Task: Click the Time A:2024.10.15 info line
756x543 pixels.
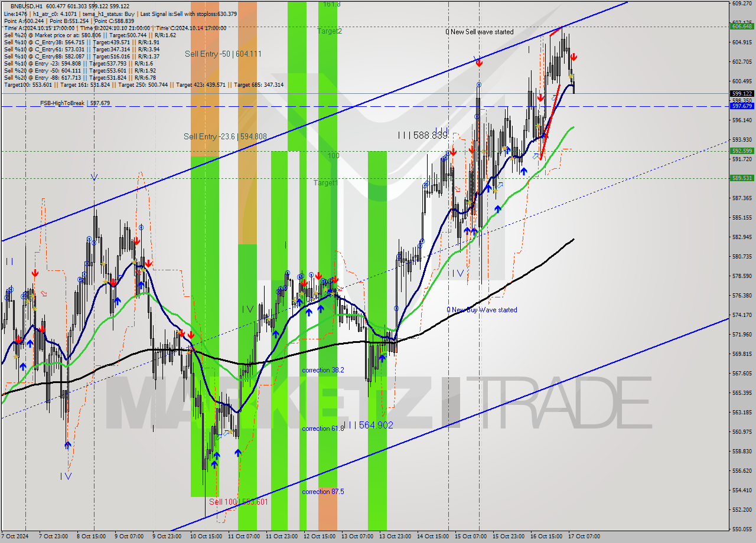Action: [x=115, y=28]
